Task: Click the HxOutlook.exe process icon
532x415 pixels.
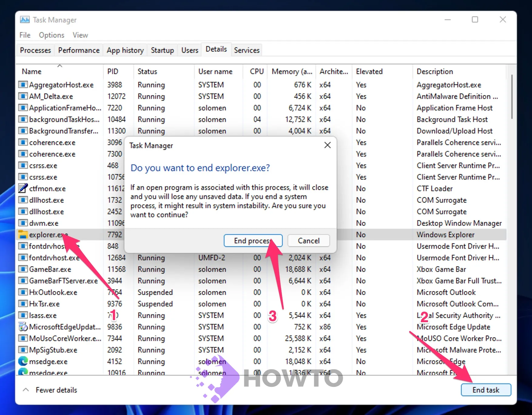Action: click(x=23, y=292)
